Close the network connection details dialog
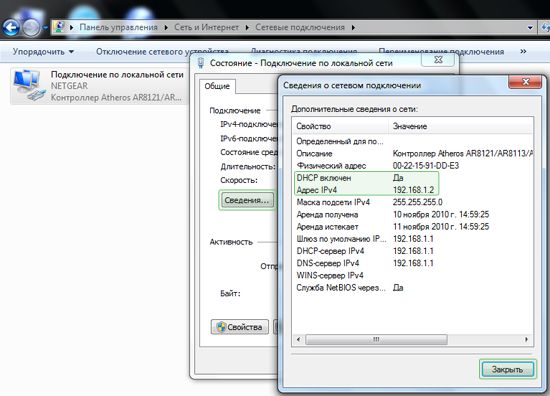 [525, 82]
